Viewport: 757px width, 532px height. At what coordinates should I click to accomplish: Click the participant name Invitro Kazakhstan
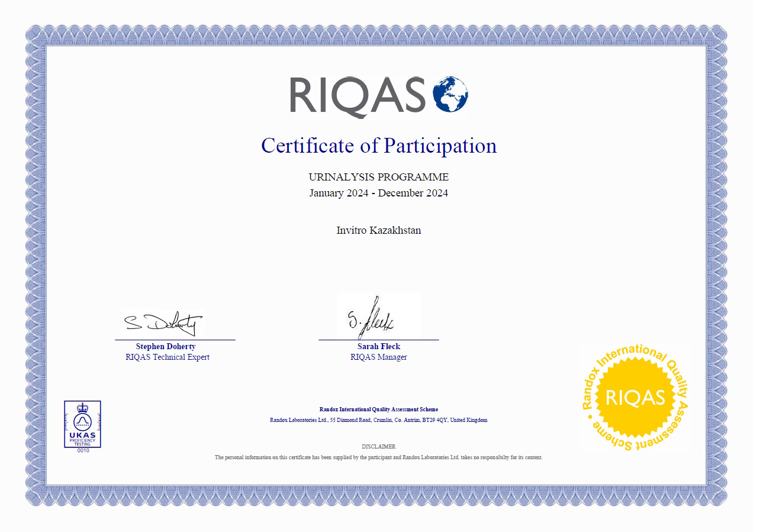[379, 230]
